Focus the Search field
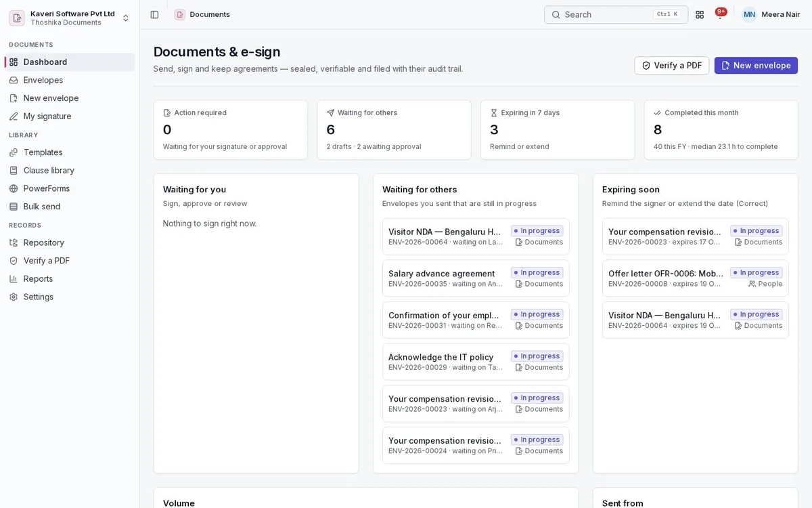 pos(616,14)
